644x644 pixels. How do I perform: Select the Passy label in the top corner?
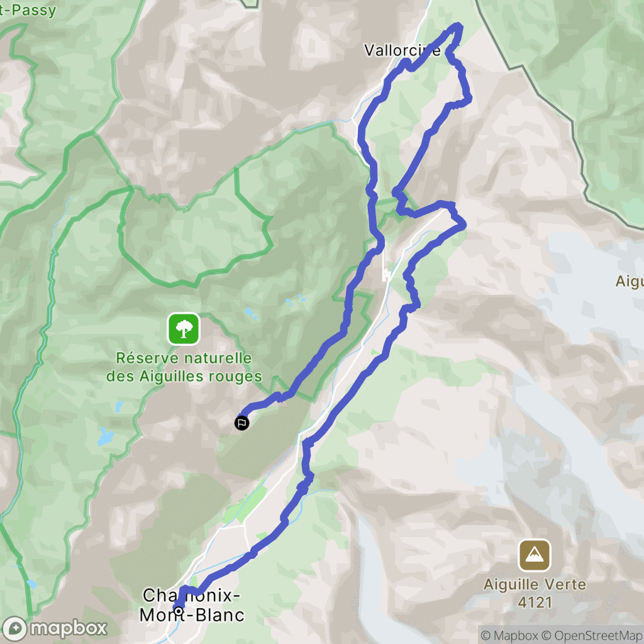[x=27, y=10]
